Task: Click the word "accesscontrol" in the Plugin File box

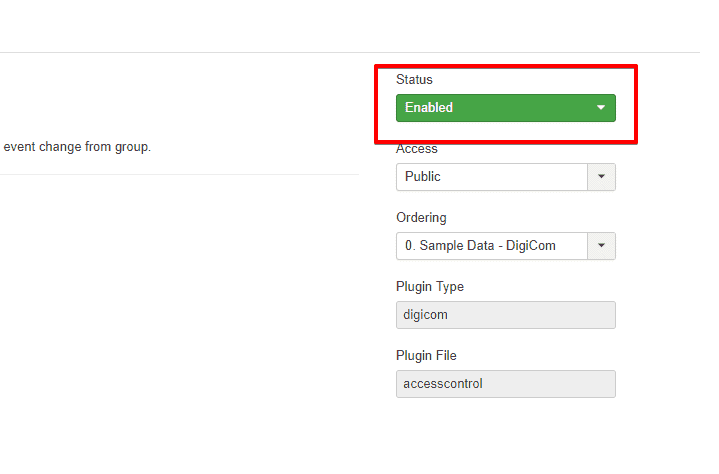Action: (x=441, y=384)
